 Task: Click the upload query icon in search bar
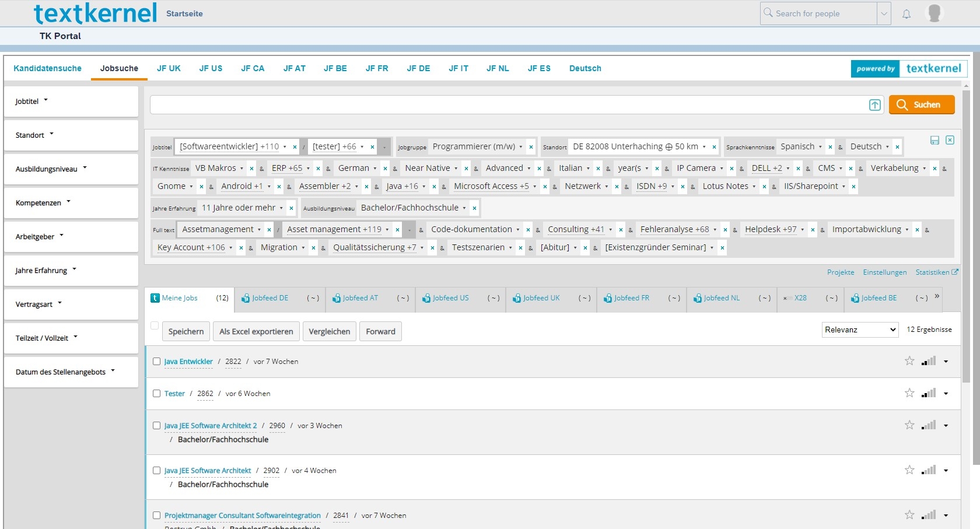point(875,105)
